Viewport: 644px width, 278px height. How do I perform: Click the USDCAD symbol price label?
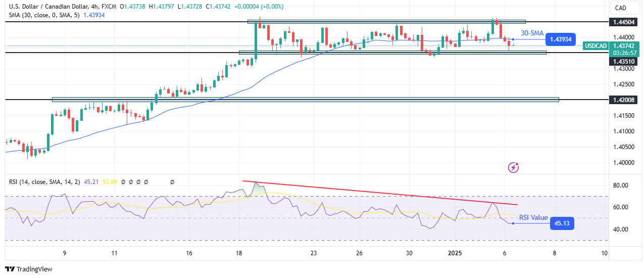(595, 45)
